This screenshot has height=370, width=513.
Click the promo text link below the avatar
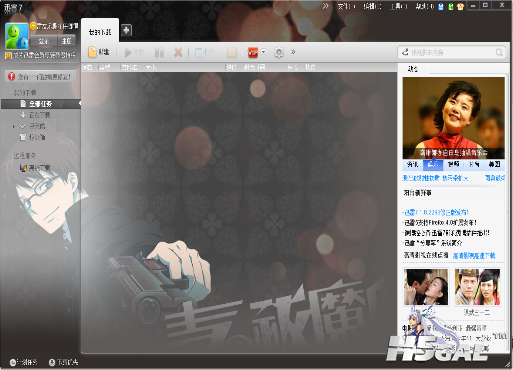pyautogui.click(x=44, y=55)
